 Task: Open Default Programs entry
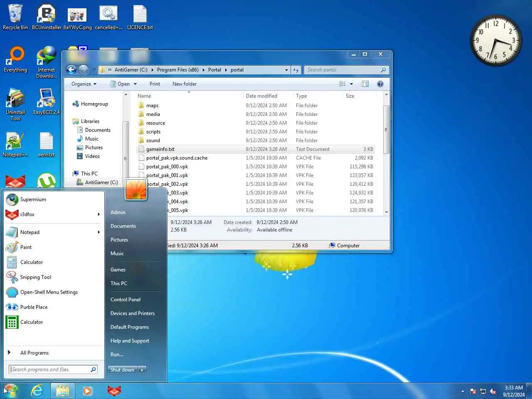[x=130, y=327]
